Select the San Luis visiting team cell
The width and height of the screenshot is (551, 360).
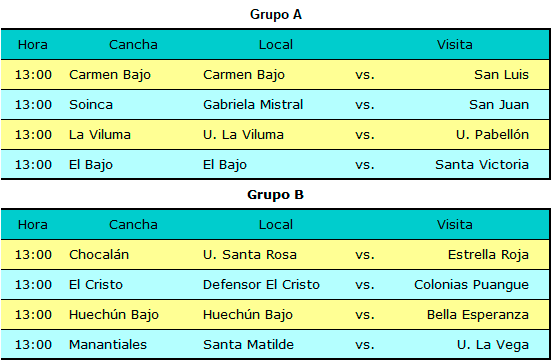[x=501, y=75]
